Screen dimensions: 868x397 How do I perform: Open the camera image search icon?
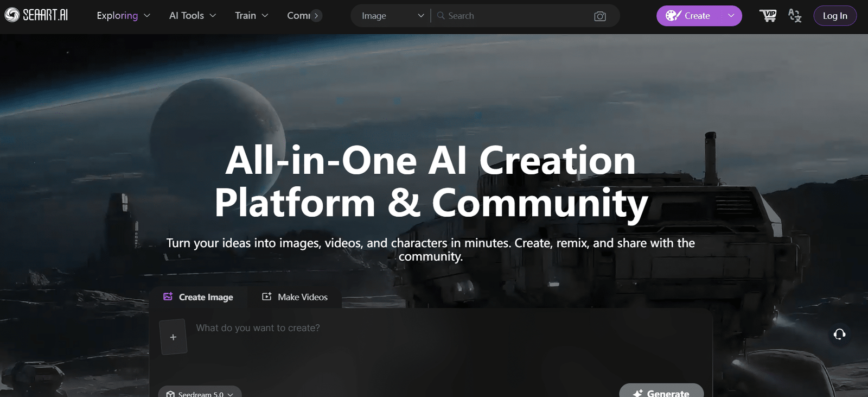coord(599,16)
